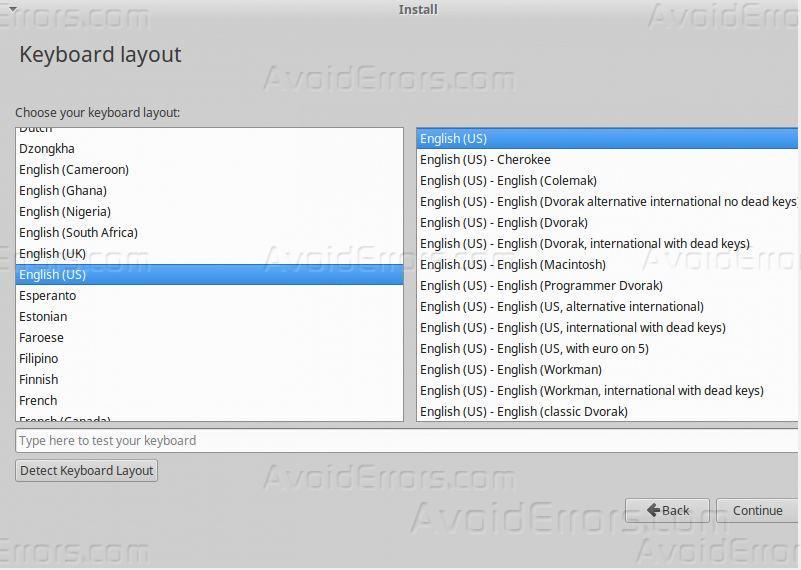Pick the English (Workman) variant
The height and width of the screenshot is (570, 801).
click(x=510, y=369)
